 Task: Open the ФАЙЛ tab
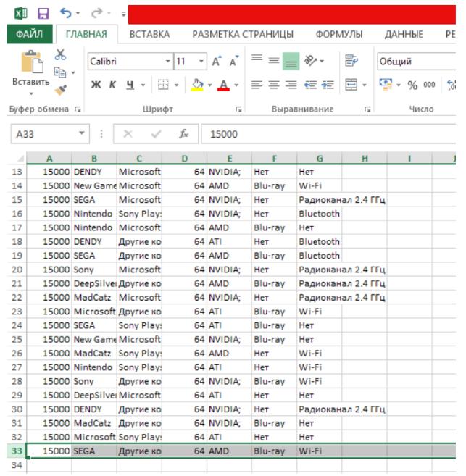(x=30, y=34)
